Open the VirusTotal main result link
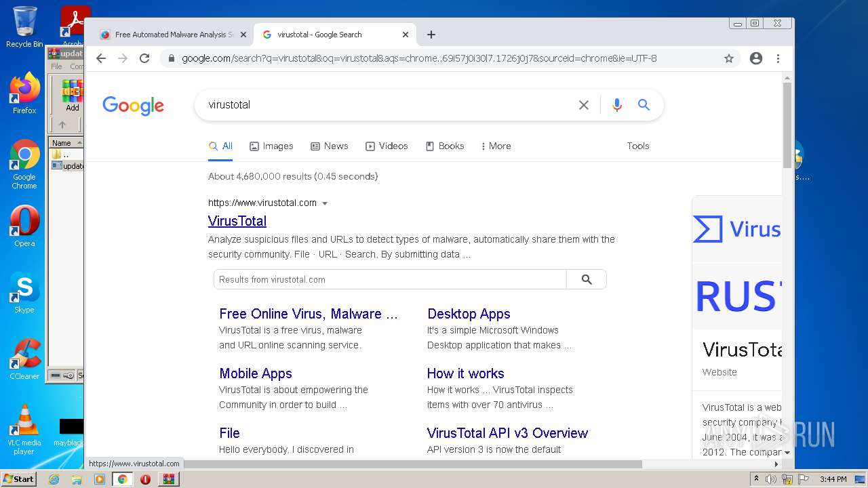Viewport: 868px width, 488px height. (x=237, y=221)
